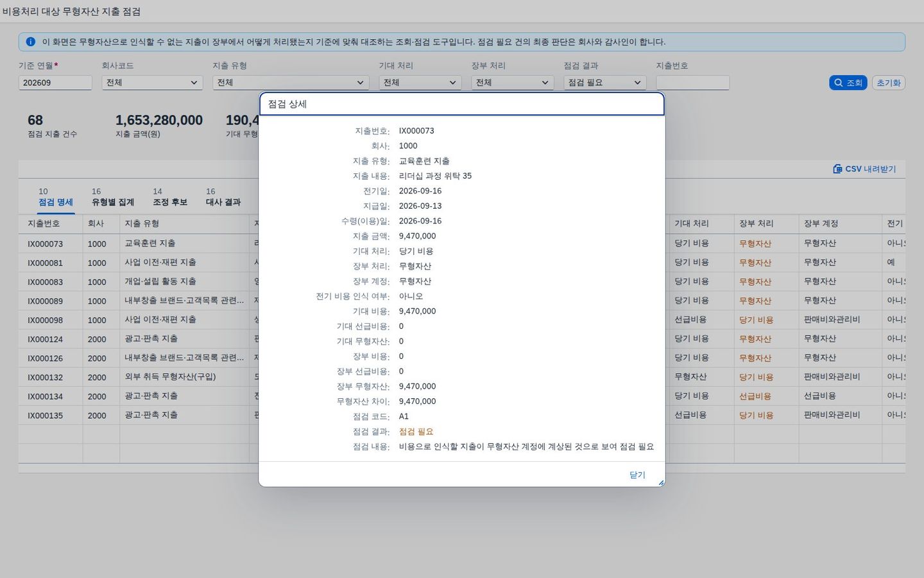Click the IX000073 value in the dialog
Screen dimensions: 924x578
click(416, 131)
